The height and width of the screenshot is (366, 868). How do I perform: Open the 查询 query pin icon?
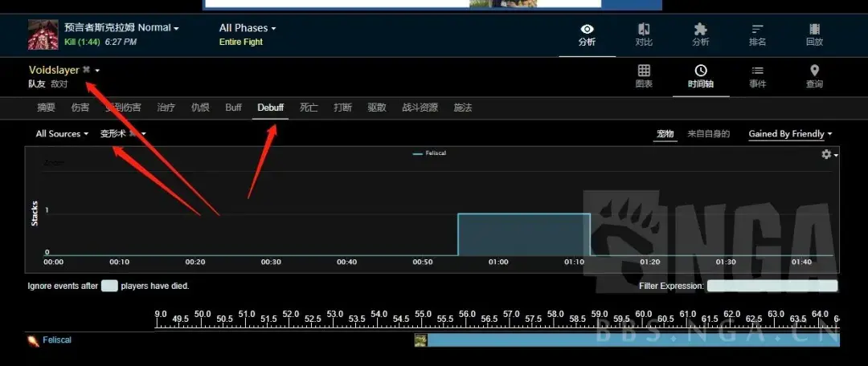pos(813,71)
